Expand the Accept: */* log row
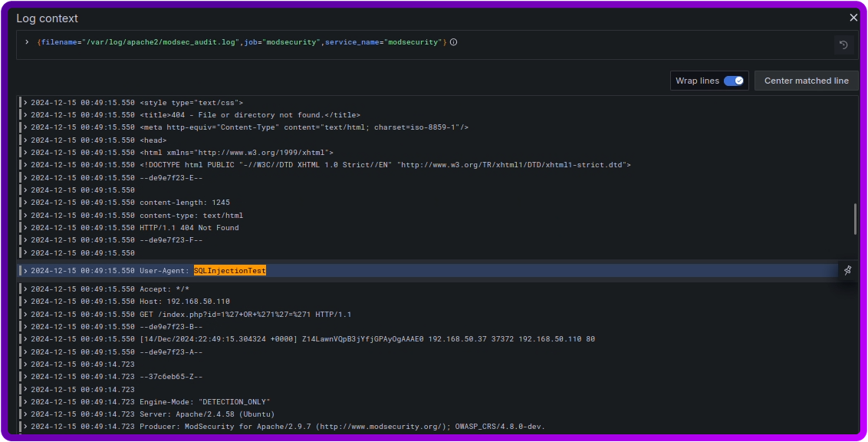Screen dimensions: 868x442 25,289
